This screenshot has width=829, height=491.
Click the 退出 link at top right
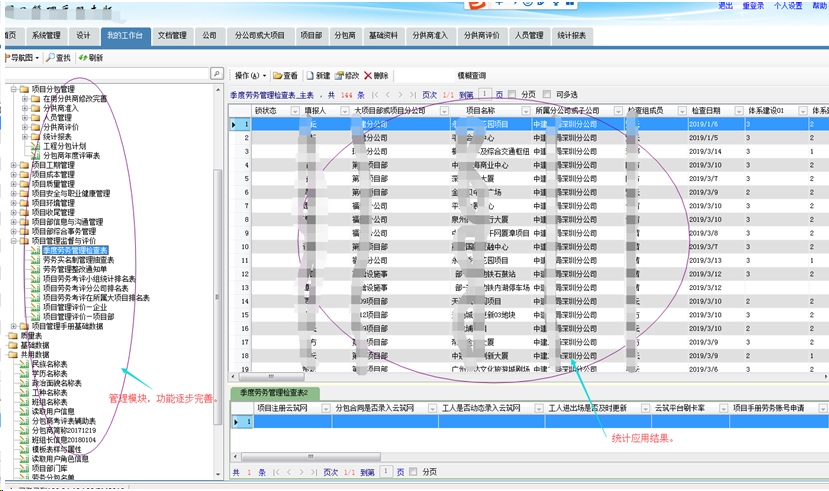725,6
